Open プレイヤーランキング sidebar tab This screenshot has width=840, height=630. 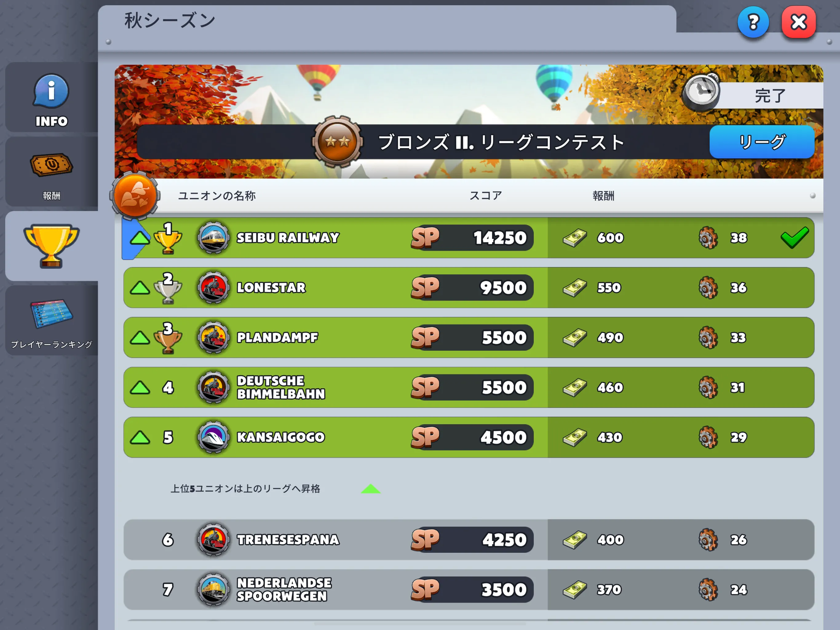(51, 321)
